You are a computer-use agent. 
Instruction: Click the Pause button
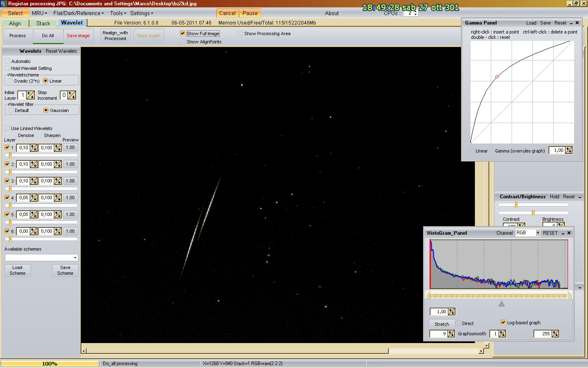(x=250, y=13)
